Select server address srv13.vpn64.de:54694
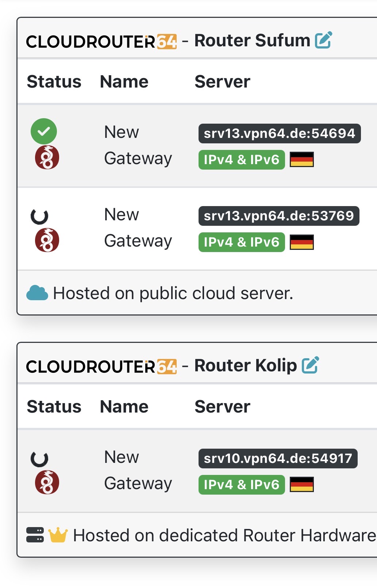 click(279, 134)
